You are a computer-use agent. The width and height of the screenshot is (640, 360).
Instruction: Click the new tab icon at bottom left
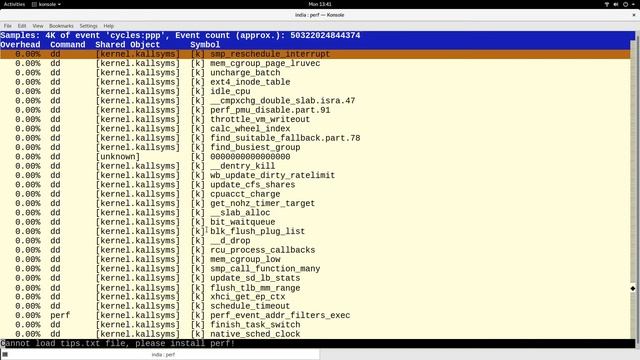click(5, 354)
